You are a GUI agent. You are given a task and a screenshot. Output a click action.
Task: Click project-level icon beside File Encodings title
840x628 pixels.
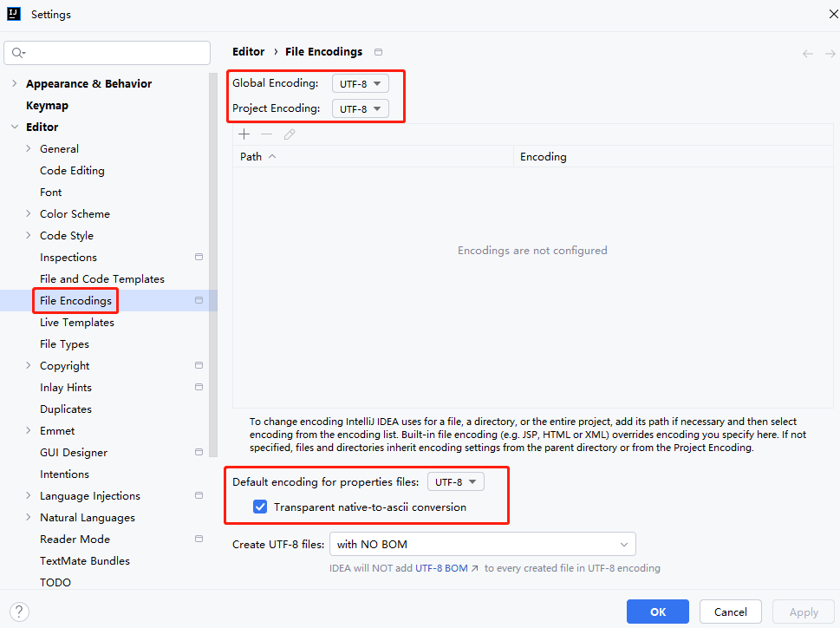coord(378,52)
